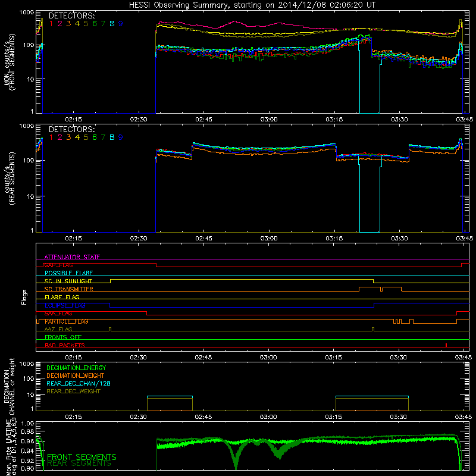Select detector 3 in the front segments legend
Viewport: 476px width, 476px height.
click(68, 24)
